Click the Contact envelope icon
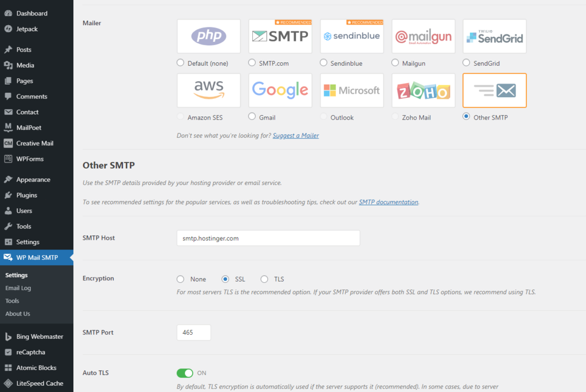Image resolution: width=586 pixels, height=392 pixels. 8,112
